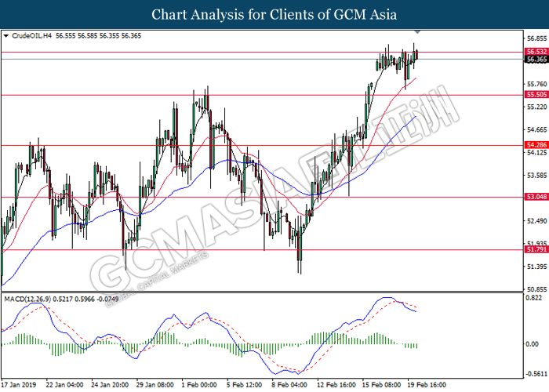Viewport: 549px width, 392px height.
Task: Click the 55.220 price scale value
Action: click(x=536, y=107)
